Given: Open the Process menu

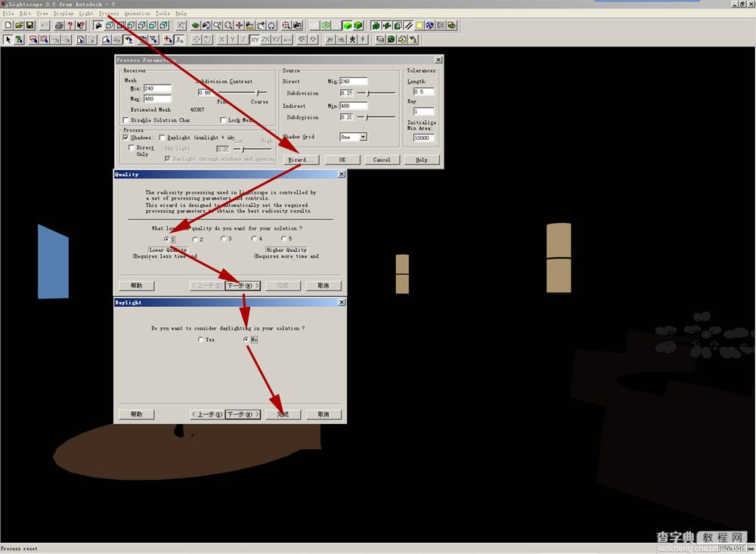Looking at the screenshot, I should click(x=109, y=14).
